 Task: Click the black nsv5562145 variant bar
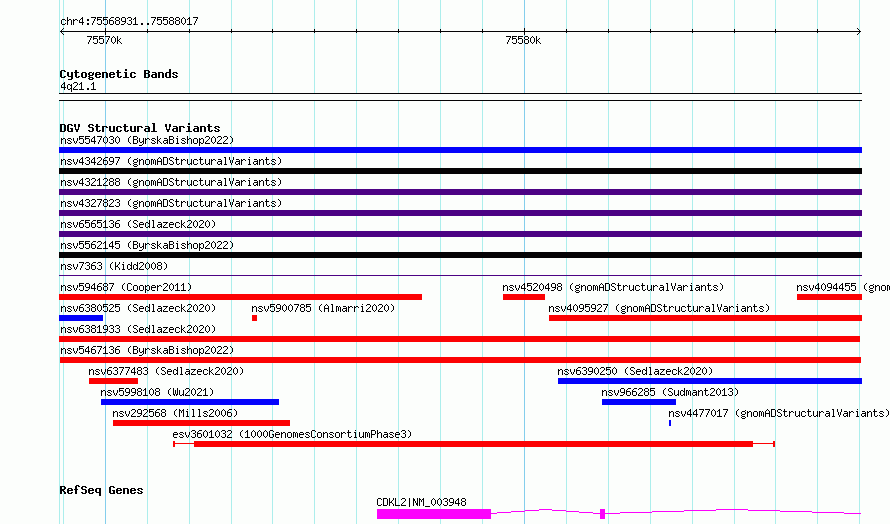460,255
